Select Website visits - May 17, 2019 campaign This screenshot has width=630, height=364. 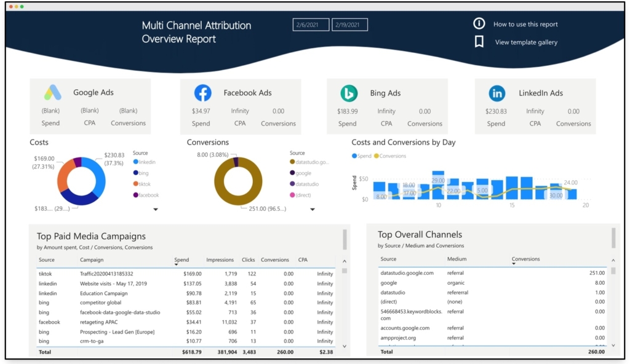tap(186, 283)
